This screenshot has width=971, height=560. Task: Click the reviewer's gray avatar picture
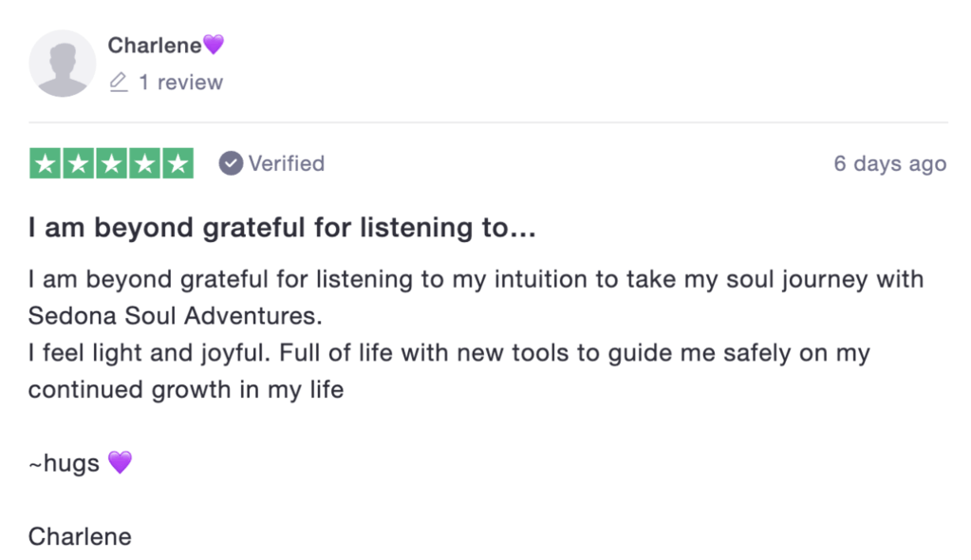click(63, 64)
